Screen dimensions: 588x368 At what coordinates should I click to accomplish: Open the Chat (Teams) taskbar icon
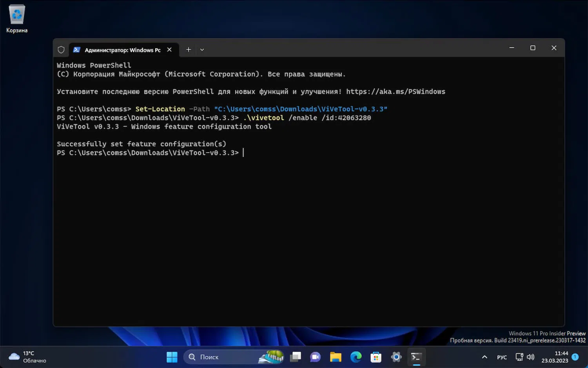point(316,357)
